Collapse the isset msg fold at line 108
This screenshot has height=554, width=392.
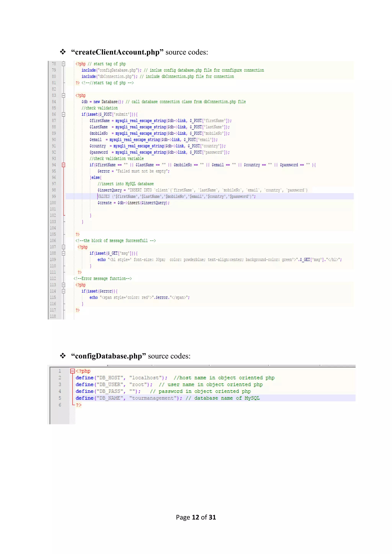coord(64,253)
